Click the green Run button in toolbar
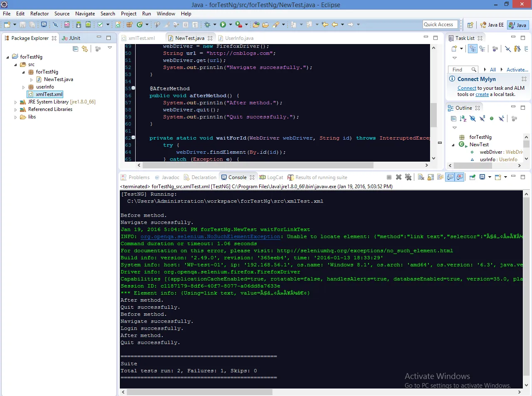This screenshot has height=396, width=532. point(223,25)
